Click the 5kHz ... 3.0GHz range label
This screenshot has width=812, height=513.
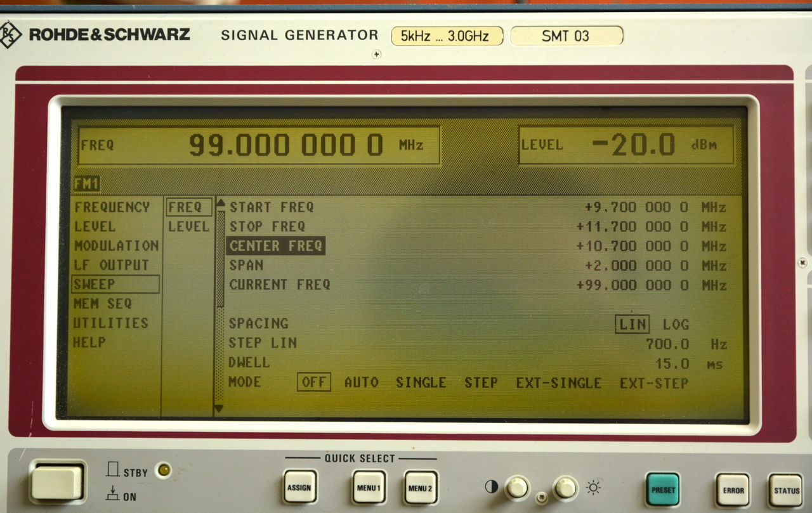tap(447, 36)
